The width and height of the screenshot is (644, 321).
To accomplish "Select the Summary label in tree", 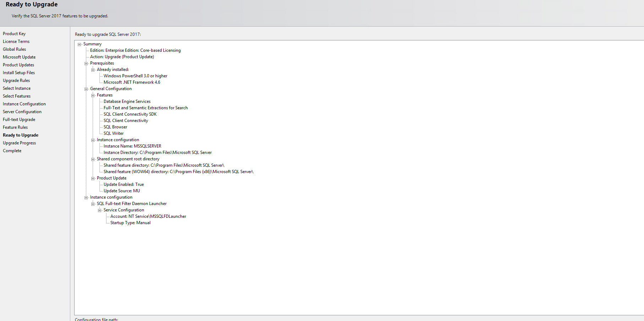I will pos(92,44).
